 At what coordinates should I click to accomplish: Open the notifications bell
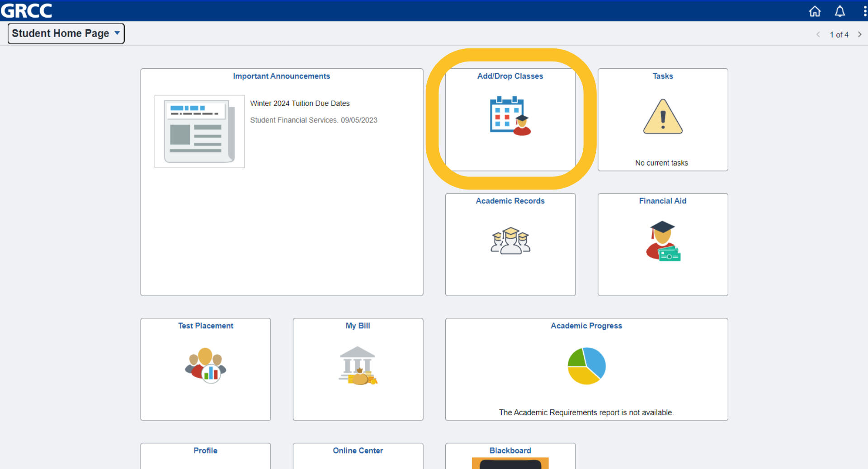(x=840, y=11)
